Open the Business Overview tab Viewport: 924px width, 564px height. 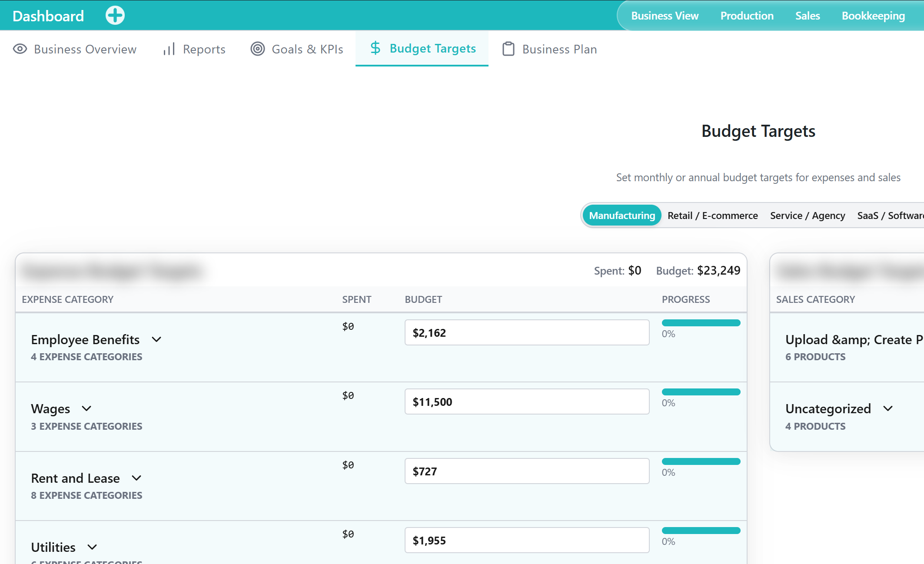pos(75,49)
